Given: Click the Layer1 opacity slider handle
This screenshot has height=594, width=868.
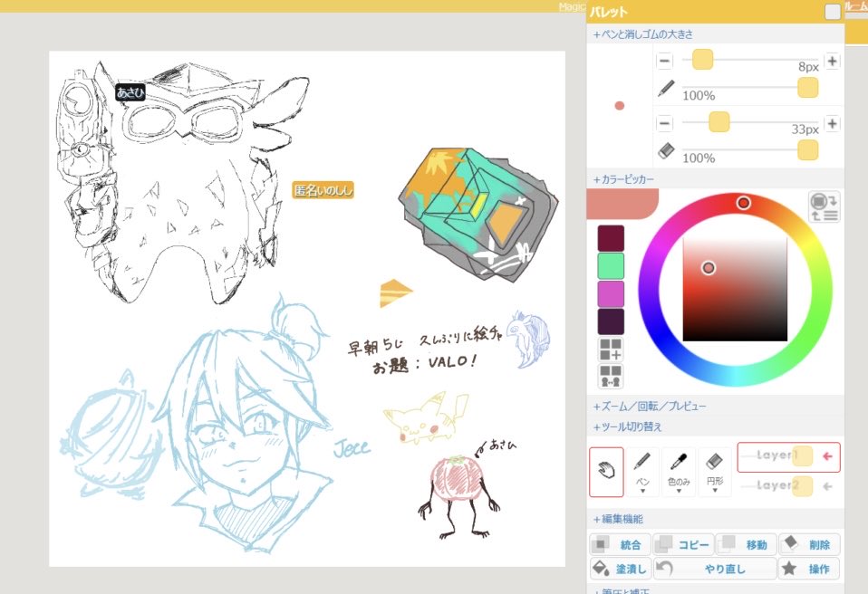Looking at the screenshot, I should coord(802,456).
